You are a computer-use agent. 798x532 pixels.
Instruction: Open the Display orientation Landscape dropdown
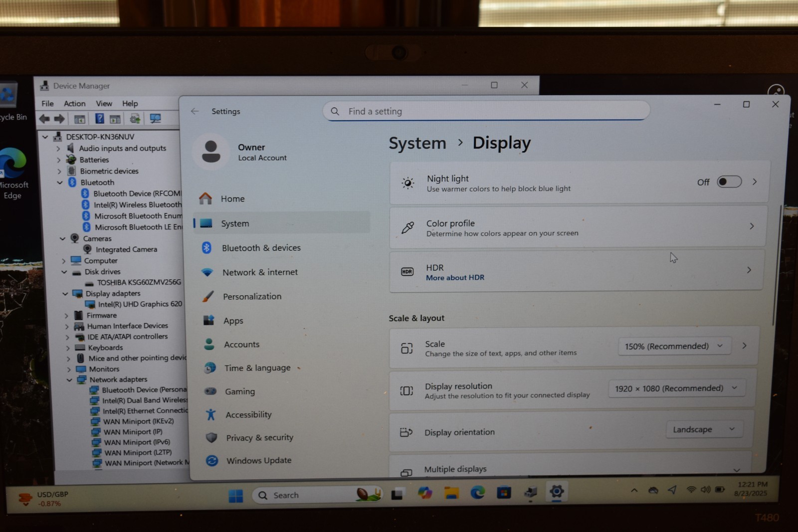click(704, 429)
